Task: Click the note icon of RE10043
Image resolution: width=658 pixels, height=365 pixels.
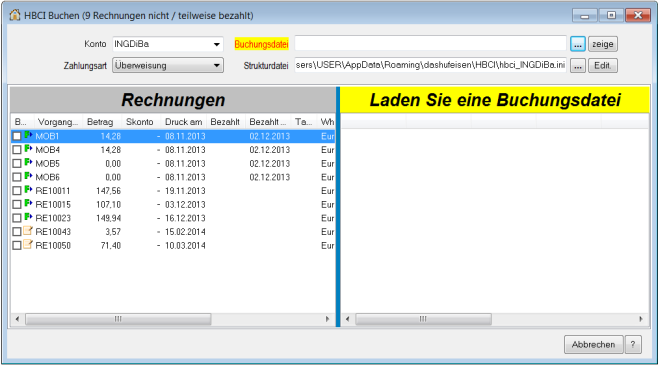Action: (x=28, y=231)
